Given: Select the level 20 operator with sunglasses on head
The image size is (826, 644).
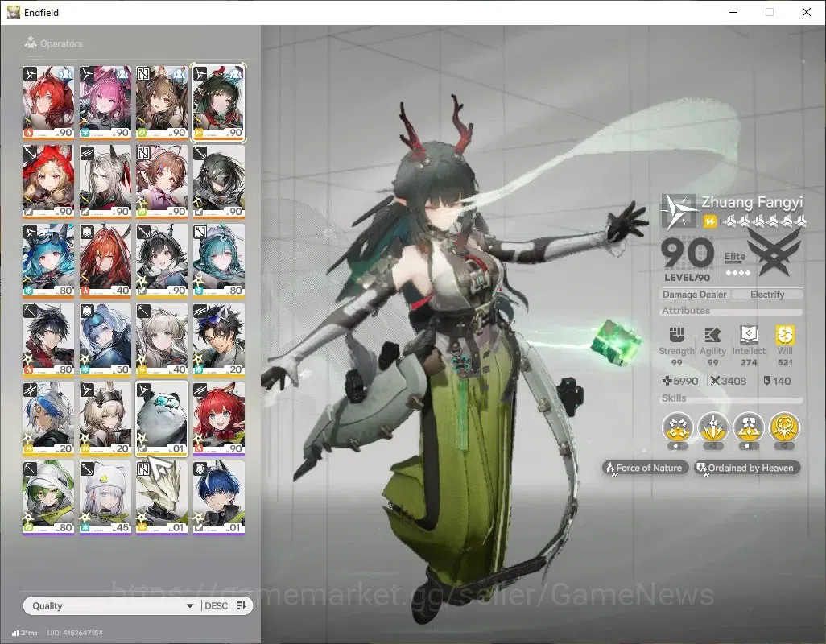Looking at the screenshot, I should [219, 339].
